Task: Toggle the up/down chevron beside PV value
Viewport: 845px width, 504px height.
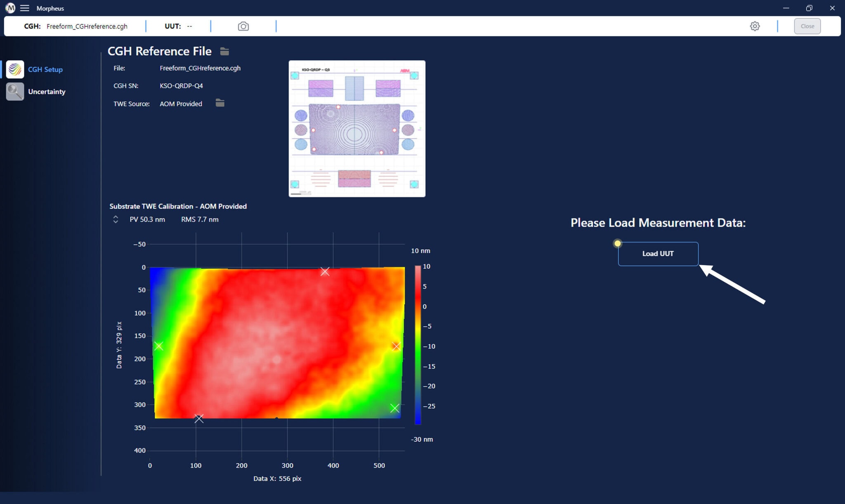Action: pyautogui.click(x=116, y=219)
